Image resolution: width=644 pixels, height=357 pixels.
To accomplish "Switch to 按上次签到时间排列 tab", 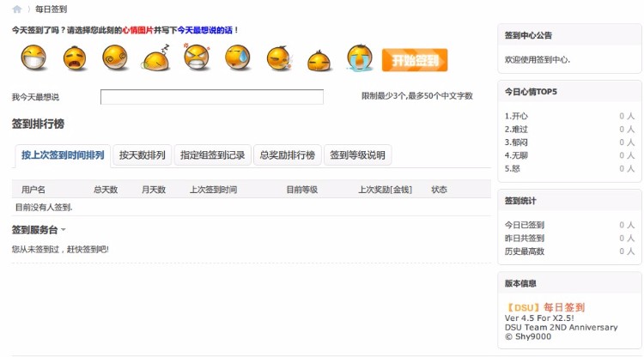I will pos(63,155).
